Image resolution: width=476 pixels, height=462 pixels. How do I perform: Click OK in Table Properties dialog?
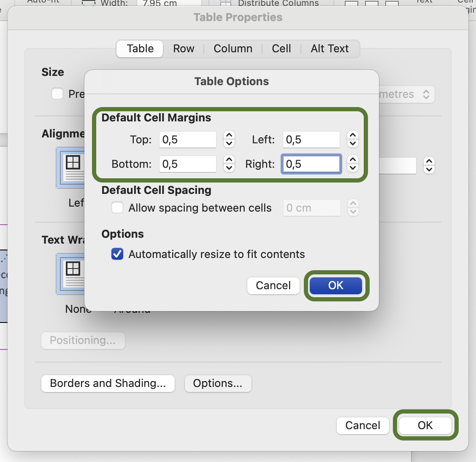pyautogui.click(x=425, y=426)
